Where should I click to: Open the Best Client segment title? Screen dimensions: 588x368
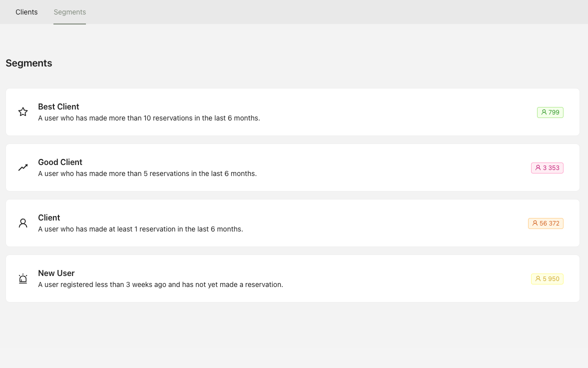click(58, 106)
